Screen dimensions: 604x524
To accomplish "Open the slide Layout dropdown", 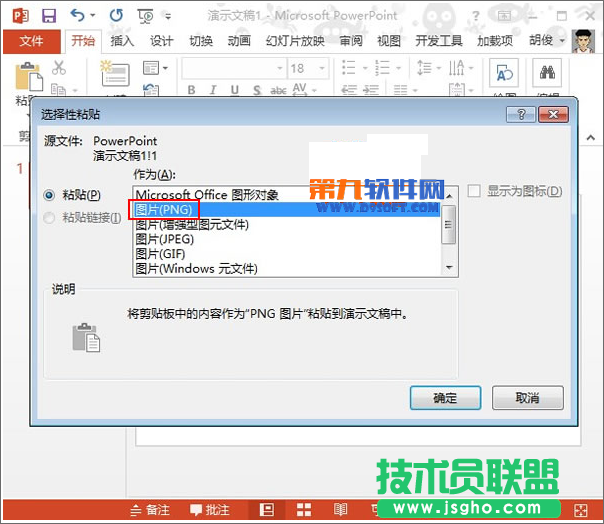I will tap(155, 68).
